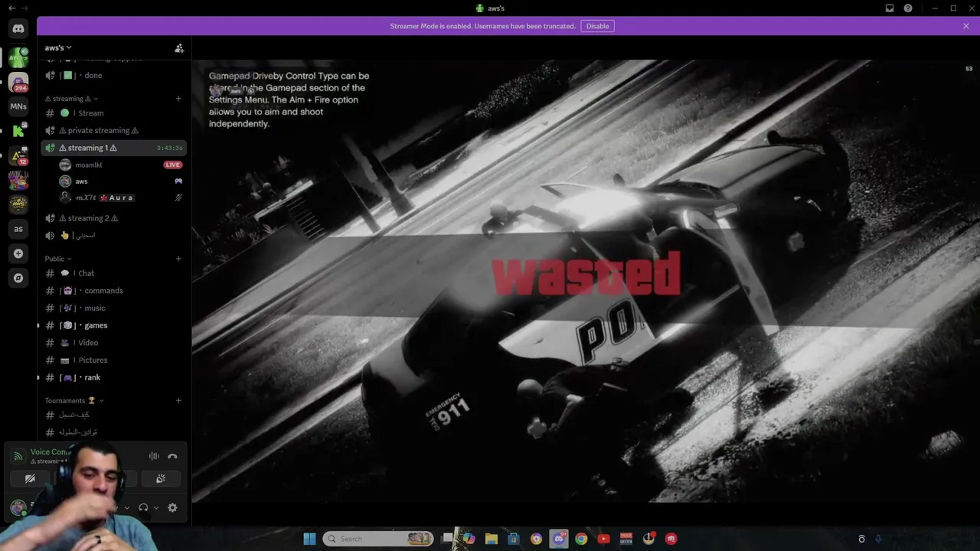Image resolution: width=980 pixels, height=551 pixels.
Task: Collapse the Public category
Action: point(59,259)
